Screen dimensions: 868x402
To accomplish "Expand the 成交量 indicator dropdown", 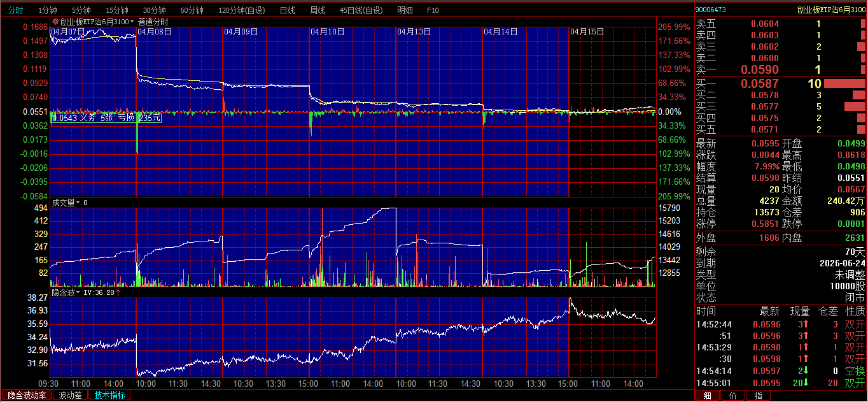I will (x=78, y=203).
